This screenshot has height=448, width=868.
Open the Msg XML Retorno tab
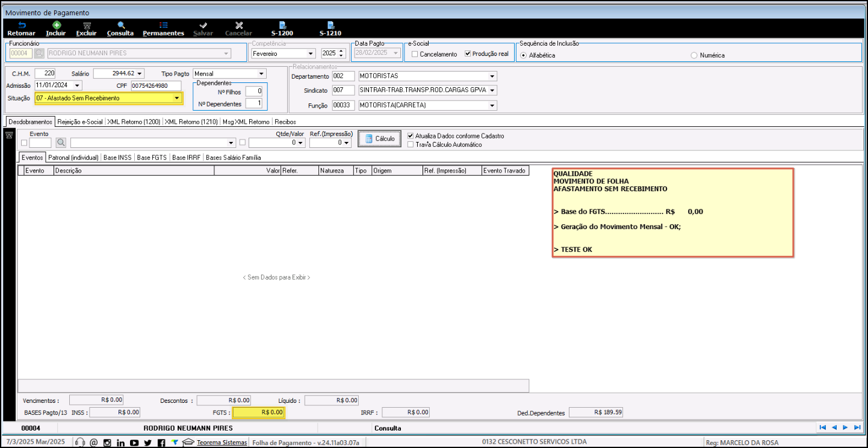click(247, 121)
